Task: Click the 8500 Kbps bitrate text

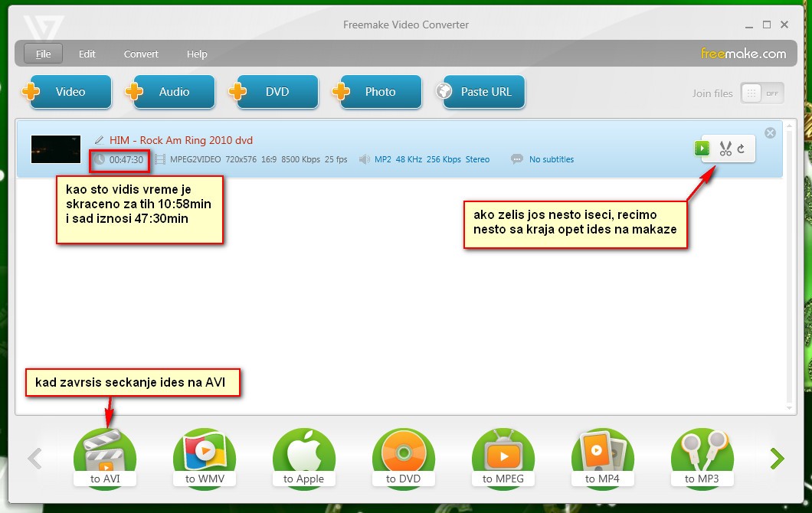Action: [x=301, y=159]
